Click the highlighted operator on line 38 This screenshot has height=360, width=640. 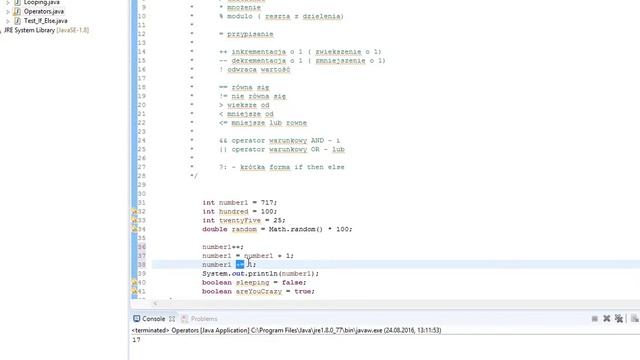pyautogui.click(x=240, y=264)
